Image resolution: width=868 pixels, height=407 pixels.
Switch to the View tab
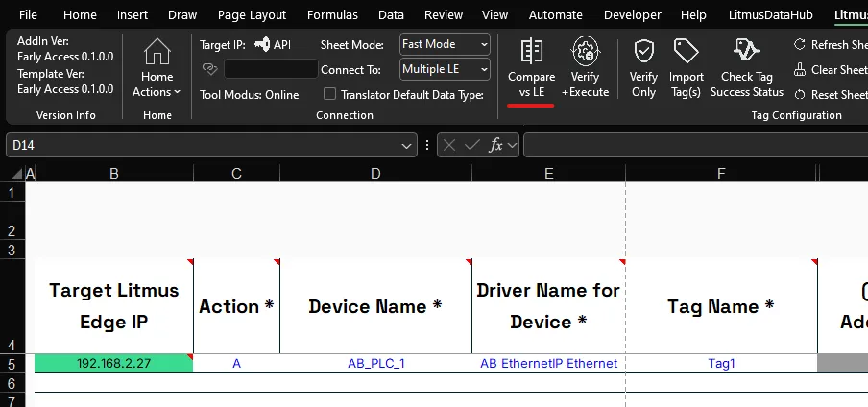pos(494,15)
